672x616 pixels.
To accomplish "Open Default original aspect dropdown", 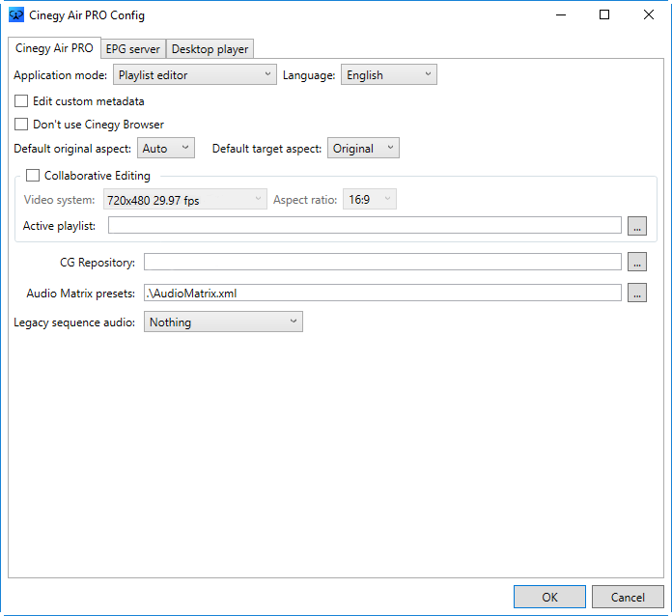I will (166, 149).
